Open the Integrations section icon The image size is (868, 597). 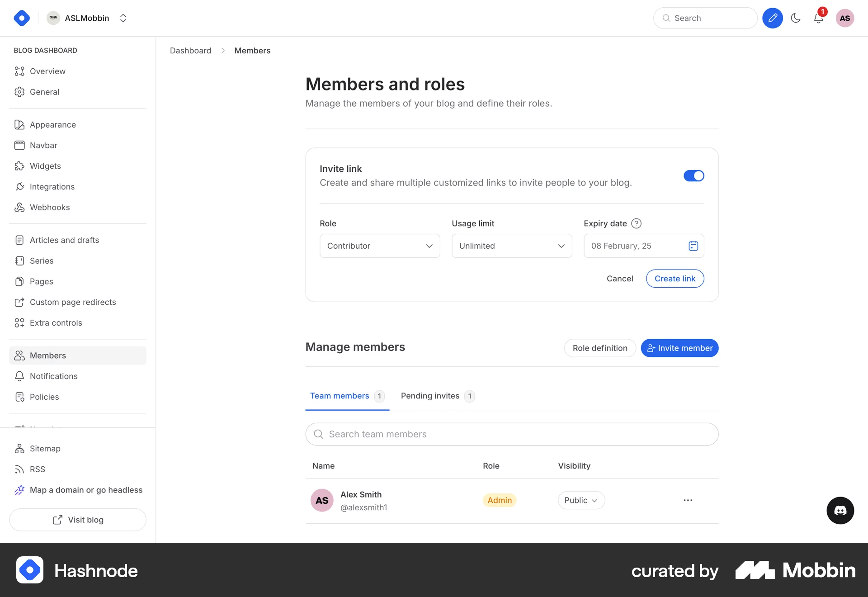tap(19, 186)
